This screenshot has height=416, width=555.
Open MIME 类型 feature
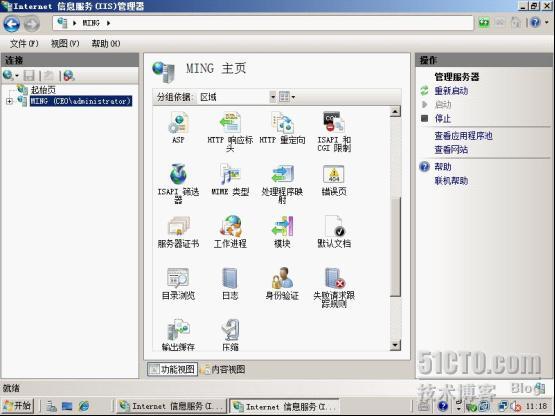pos(230,180)
